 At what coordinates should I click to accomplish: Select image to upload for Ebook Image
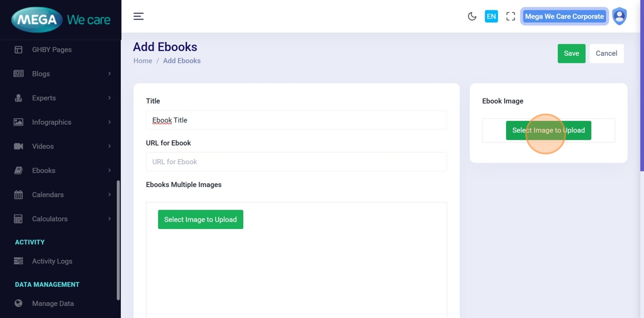pos(548,131)
